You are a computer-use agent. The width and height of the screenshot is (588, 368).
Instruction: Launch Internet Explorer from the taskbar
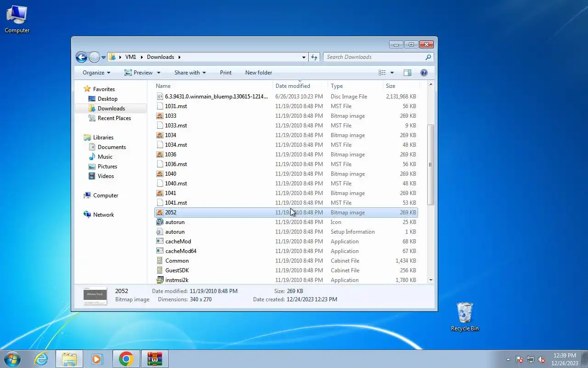click(x=41, y=359)
